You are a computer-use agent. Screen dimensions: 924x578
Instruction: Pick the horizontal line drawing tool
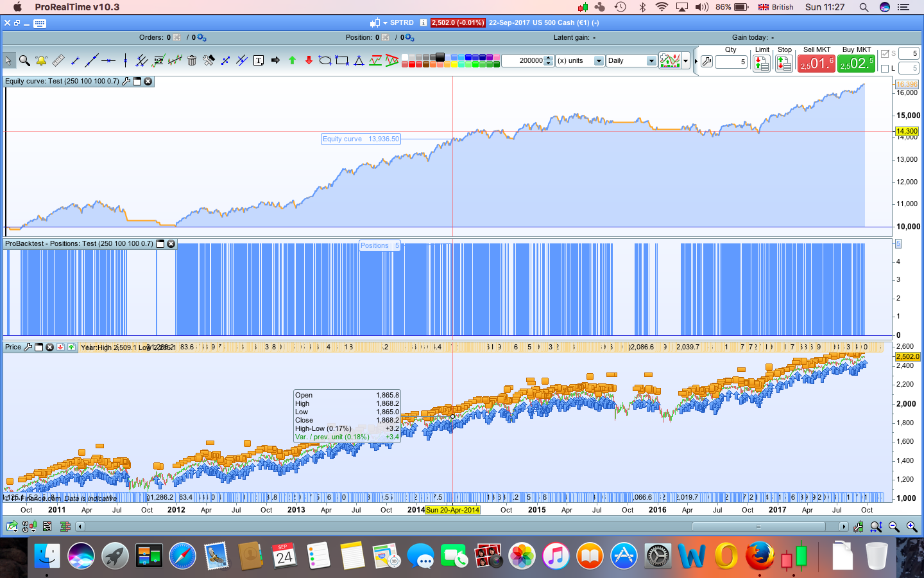108,60
